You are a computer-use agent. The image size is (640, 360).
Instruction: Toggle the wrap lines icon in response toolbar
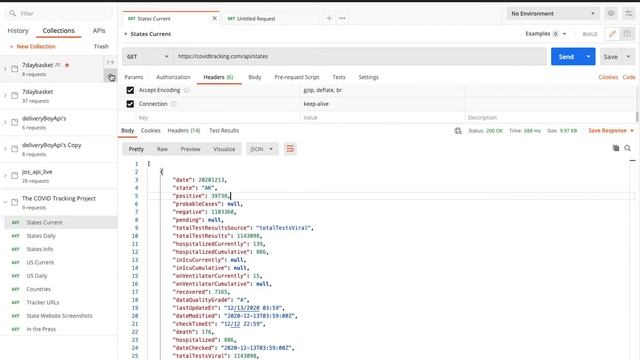point(290,149)
